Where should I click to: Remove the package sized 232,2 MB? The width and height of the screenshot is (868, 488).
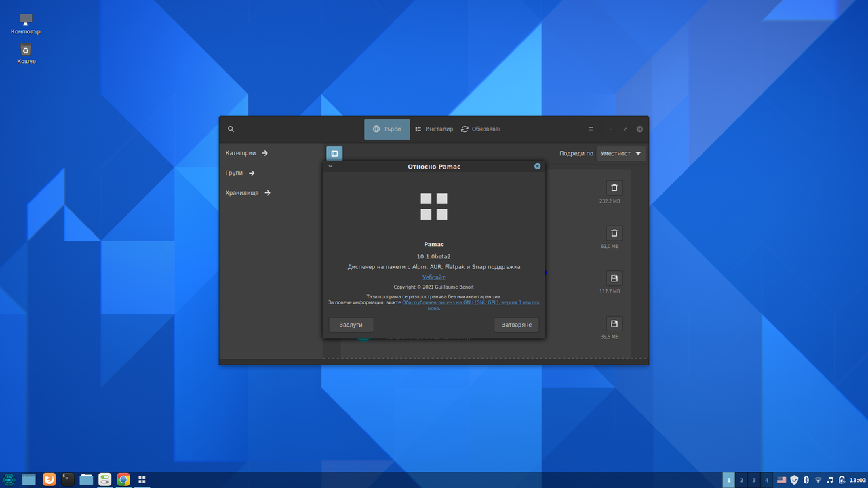(614, 188)
